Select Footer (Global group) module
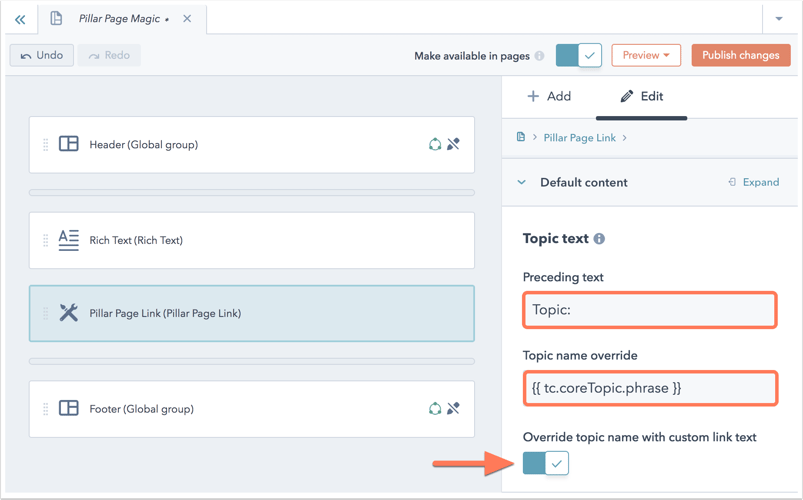 [251, 409]
